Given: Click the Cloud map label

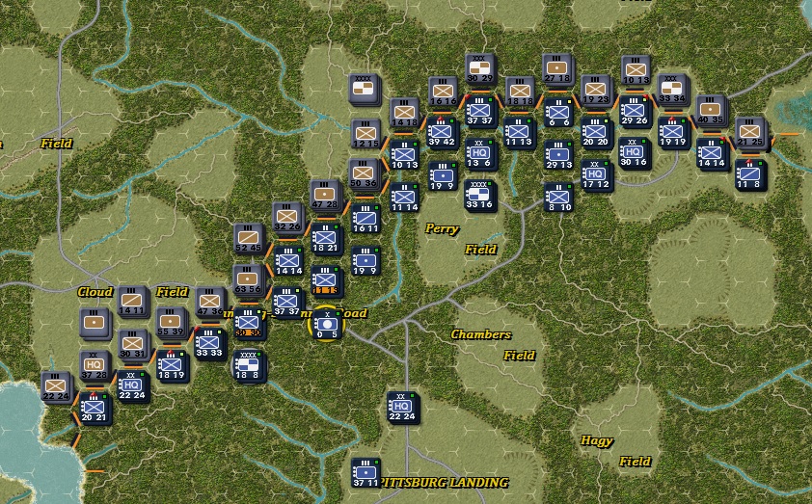Looking at the screenshot, I should tap(95, 292).
